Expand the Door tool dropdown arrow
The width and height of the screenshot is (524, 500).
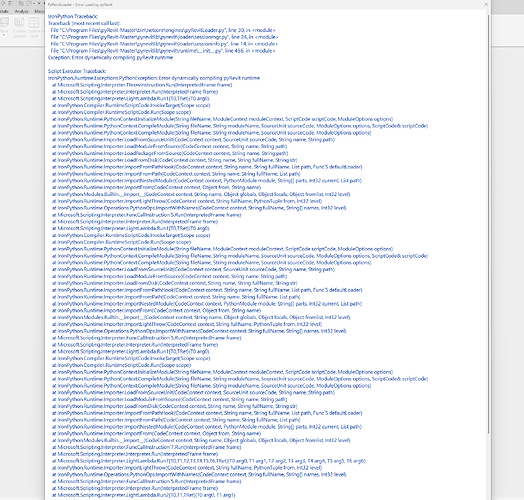click(4, 35)
